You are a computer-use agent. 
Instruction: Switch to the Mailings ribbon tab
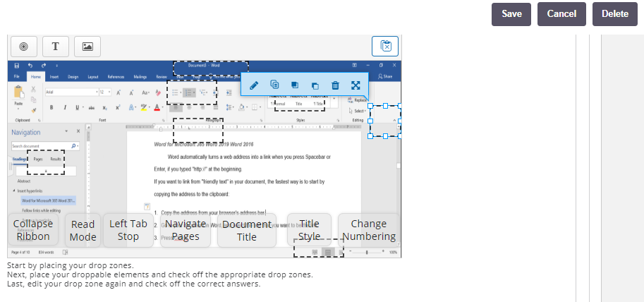140,76
